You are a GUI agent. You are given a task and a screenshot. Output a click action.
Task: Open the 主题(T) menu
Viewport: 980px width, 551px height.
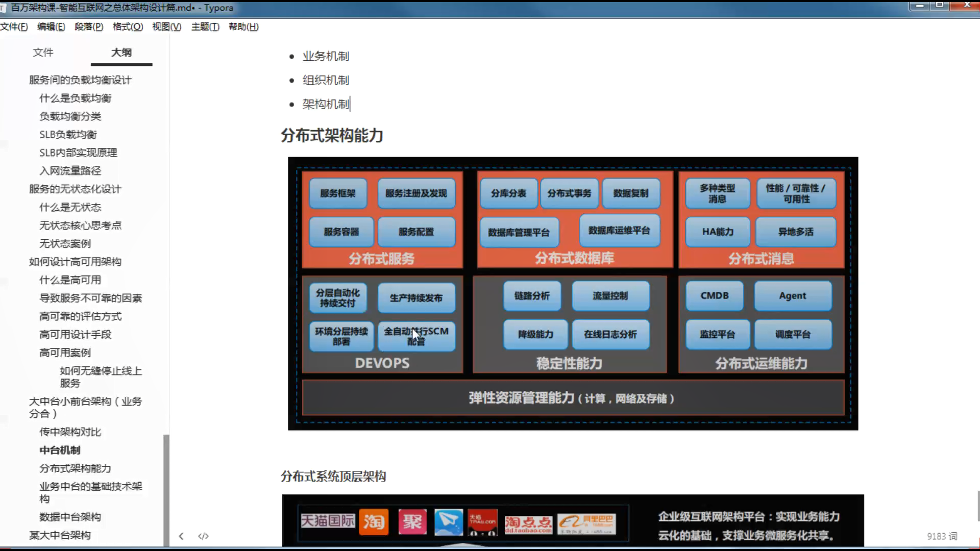click(205, 27)
